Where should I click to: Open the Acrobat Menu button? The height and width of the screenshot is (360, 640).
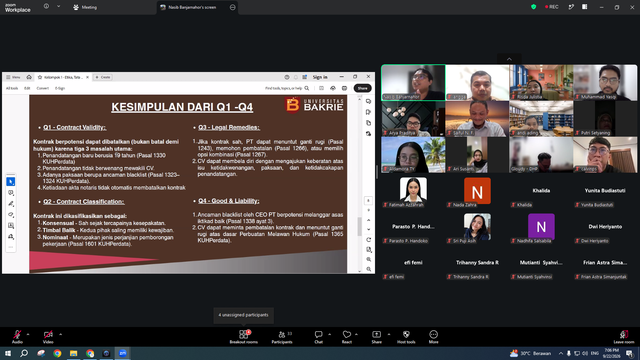pyautogui.click(x=13, y=77)
